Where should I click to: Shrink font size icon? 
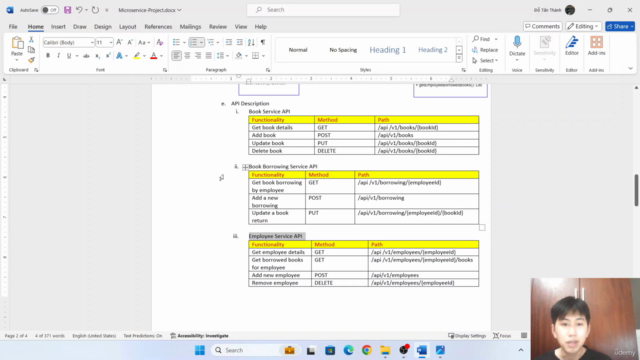(130, 42)
